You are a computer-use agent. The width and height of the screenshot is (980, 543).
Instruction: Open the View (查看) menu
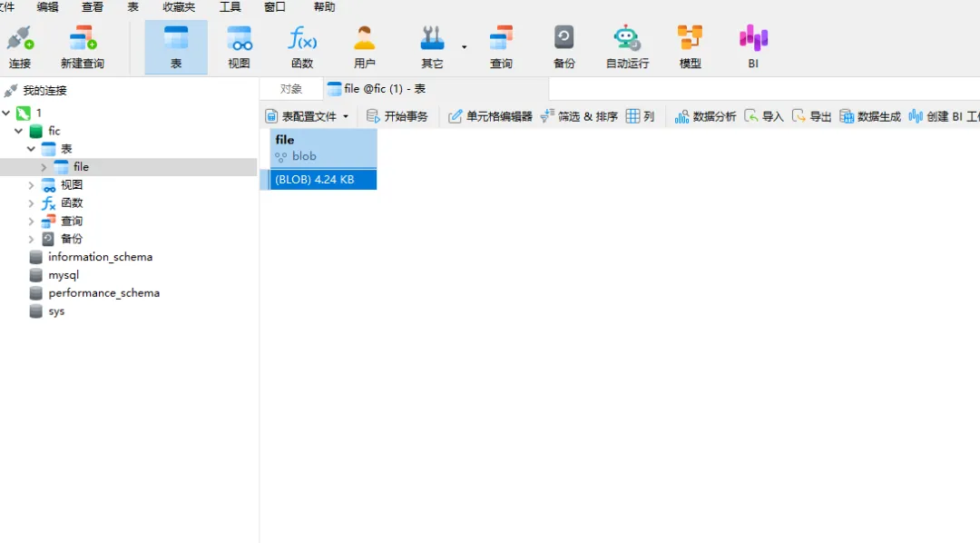pyautogui.click(x=93, y=7)
